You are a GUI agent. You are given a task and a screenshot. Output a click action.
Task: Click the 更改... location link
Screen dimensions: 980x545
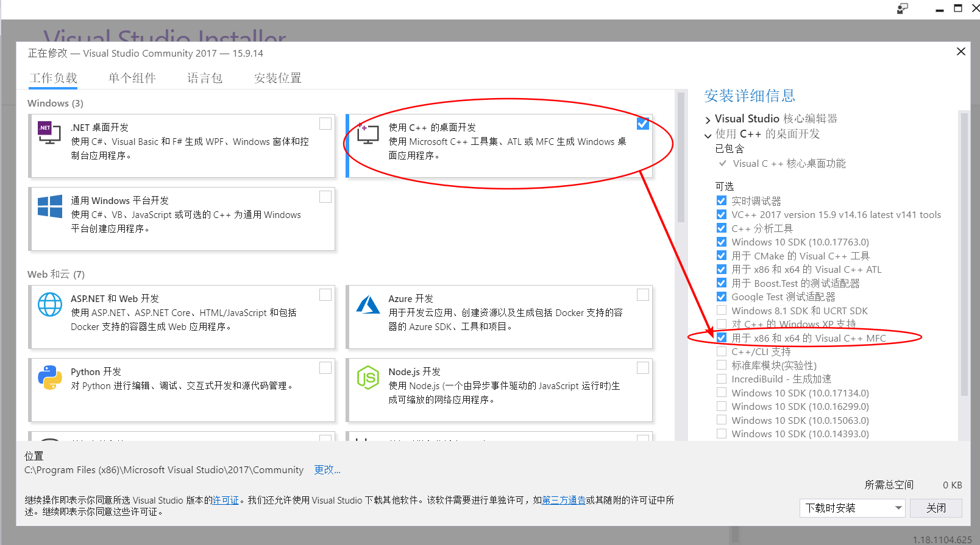click(327, 470)
